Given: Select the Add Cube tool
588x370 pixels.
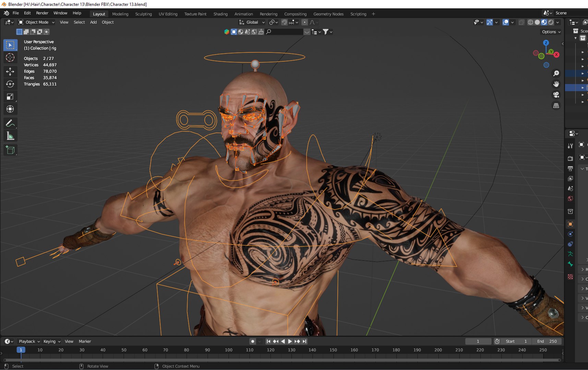Looking at the screenshot, I should [x=10, y=150].
